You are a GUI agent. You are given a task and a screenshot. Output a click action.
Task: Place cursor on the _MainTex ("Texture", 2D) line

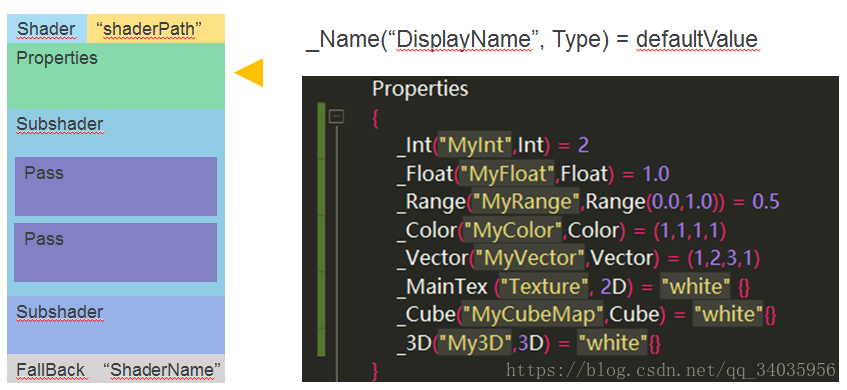point(573,286)
